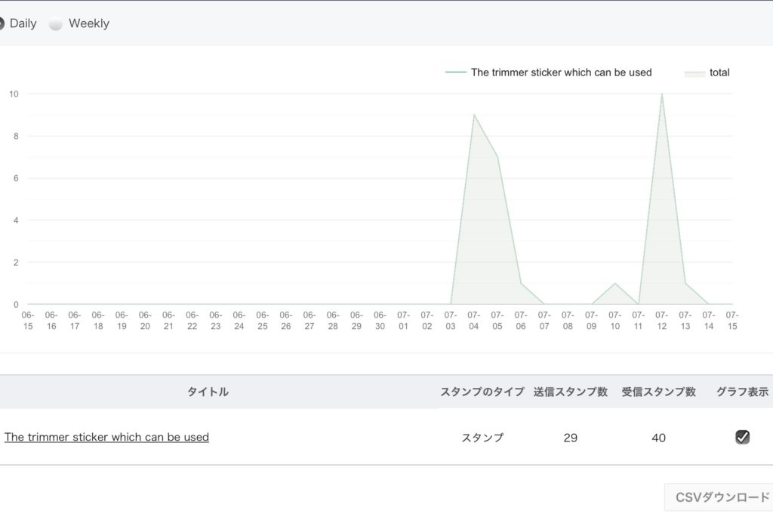
Task: Click the received stamps value 40
Action: tap(658, 438)
